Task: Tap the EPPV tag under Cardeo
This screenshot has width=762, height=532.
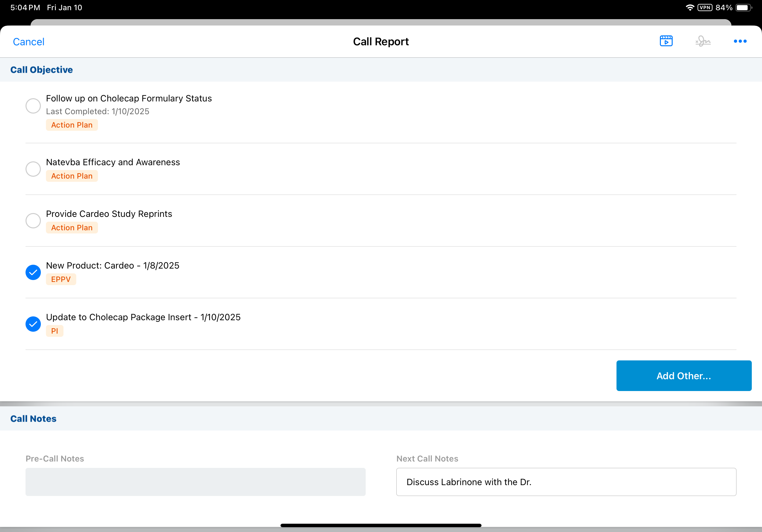Action: click(x=61, y=279)
